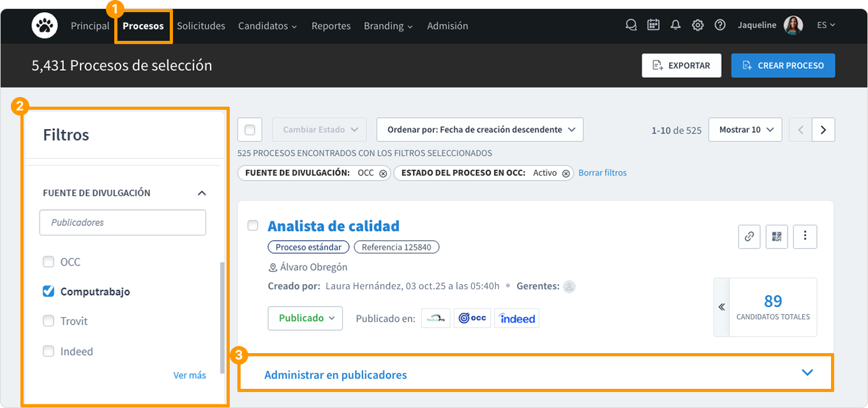The image size is (868, 408).
Task: Open the QR code icon
Action: [777, 237]
